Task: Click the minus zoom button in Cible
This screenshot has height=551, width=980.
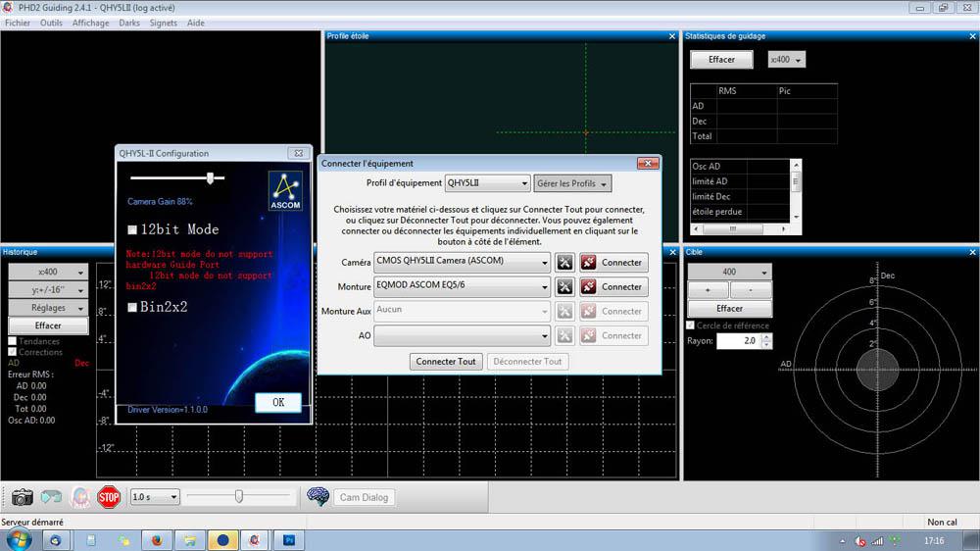Action: 751,290
